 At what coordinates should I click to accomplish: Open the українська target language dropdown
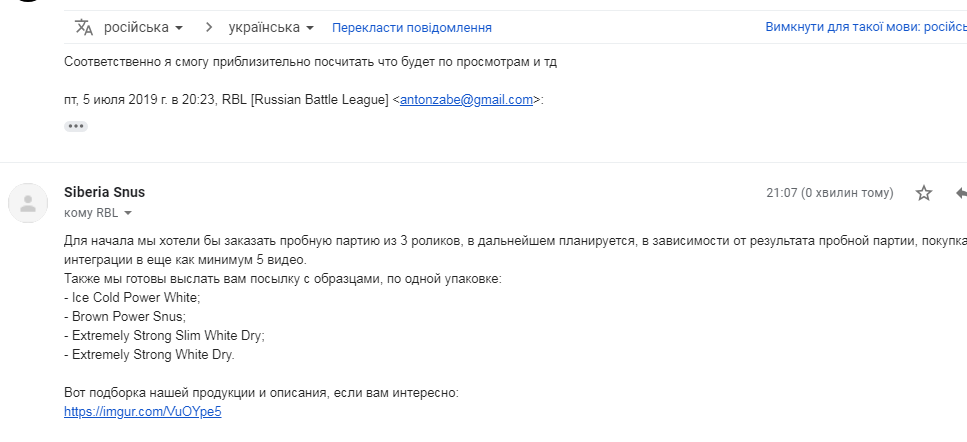tap(271, 27)
